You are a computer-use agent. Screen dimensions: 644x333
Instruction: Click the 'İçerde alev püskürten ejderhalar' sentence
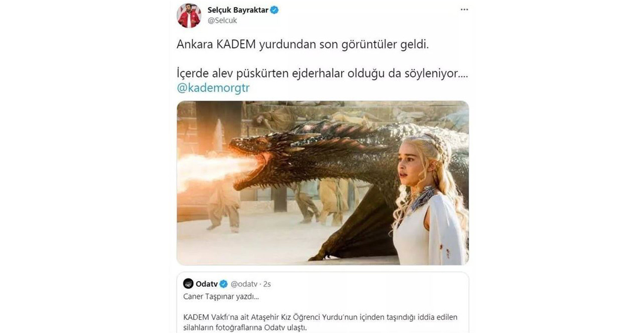point(322,73)
